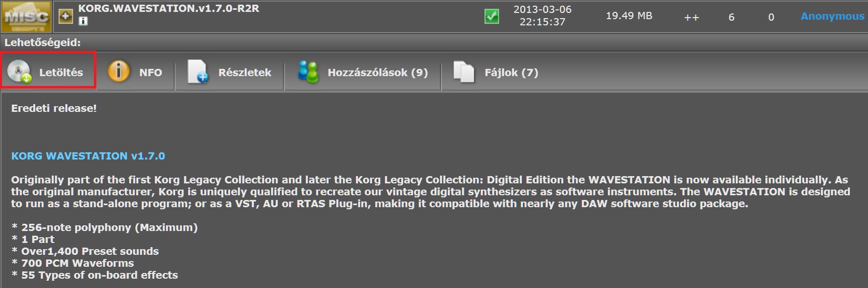Open the Részletek details tab
Viewport: 868px width, 288px height.
coord(245,73)
